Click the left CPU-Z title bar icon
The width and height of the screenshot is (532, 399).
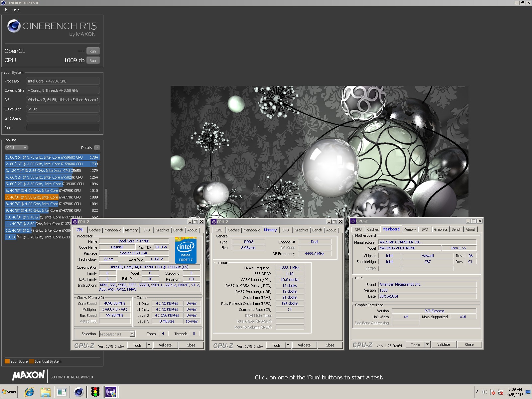pos(75,222)
